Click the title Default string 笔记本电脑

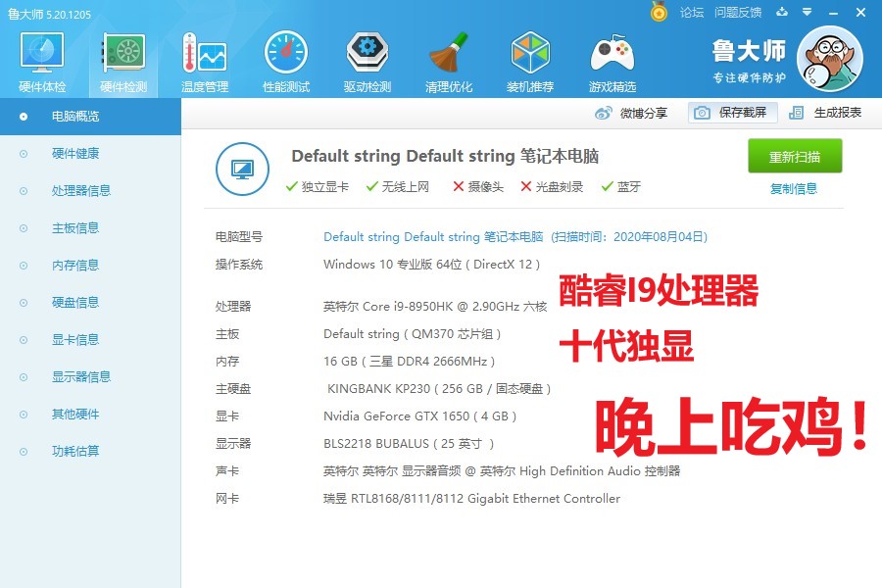point(445,156)
